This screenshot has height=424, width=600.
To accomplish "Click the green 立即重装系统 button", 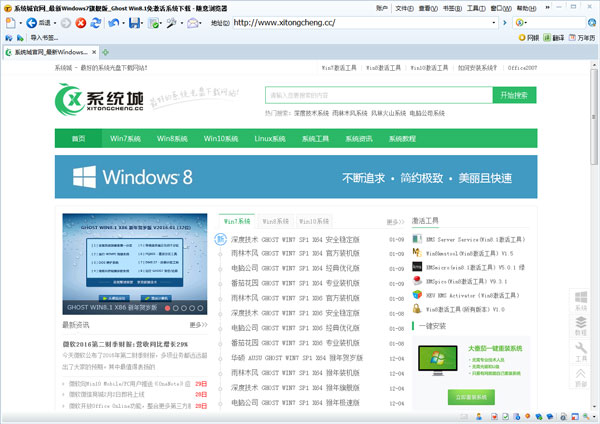I will coord(471,397).
